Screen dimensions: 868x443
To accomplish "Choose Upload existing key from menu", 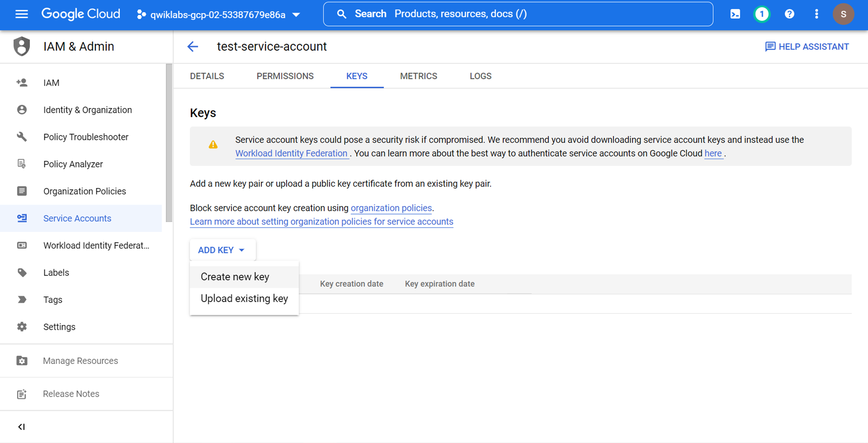I will pyautogui.click(x=244, y=298).
